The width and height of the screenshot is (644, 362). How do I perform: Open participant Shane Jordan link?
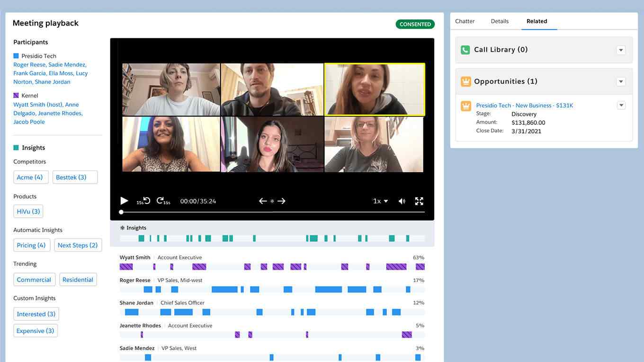click(x=53, y=82)
